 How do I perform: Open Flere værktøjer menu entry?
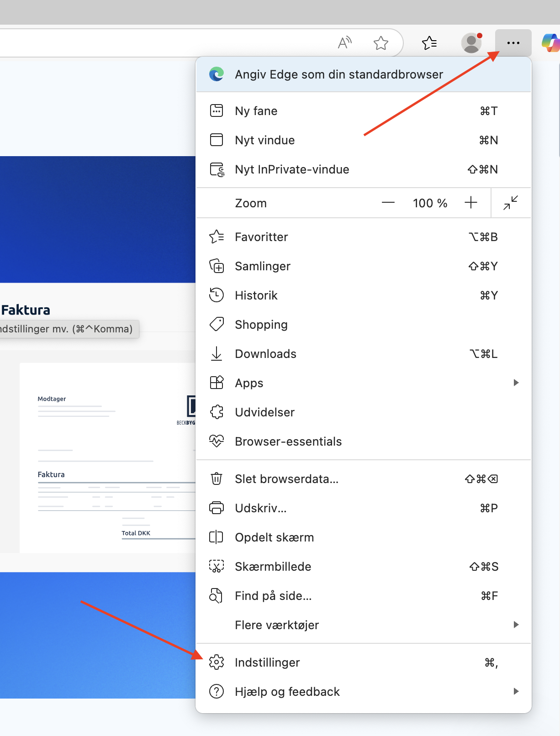(364, 625)
